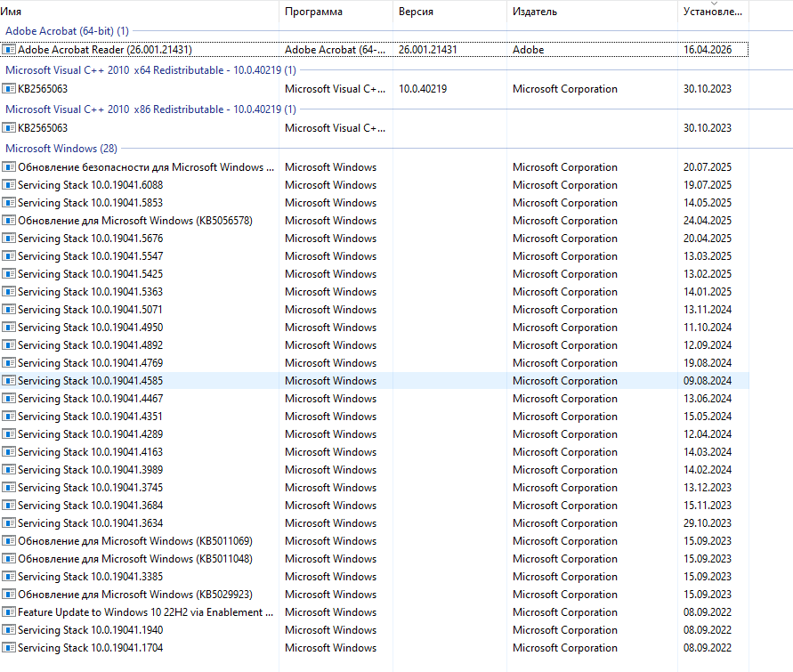Screen dimensions: 793x672
Task: Select the Servicing Stack 10.0.19041.4769 update name
Action: click(x=91, y=363)
